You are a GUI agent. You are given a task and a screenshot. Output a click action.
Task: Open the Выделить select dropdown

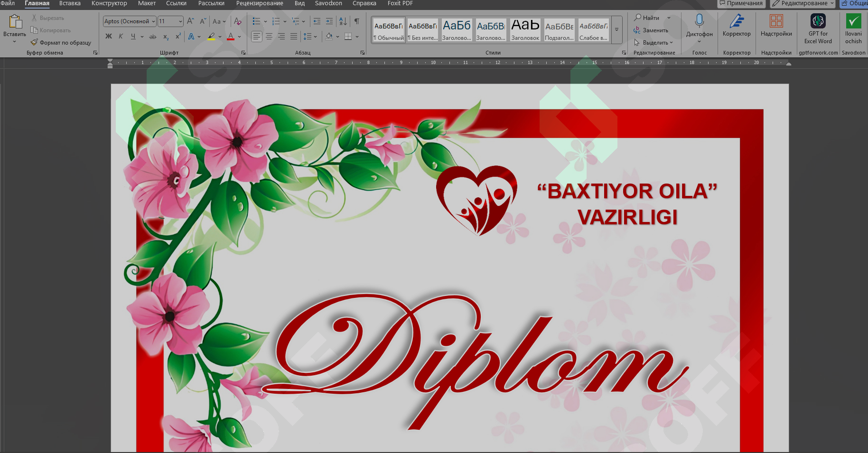[x=653, y=43]
